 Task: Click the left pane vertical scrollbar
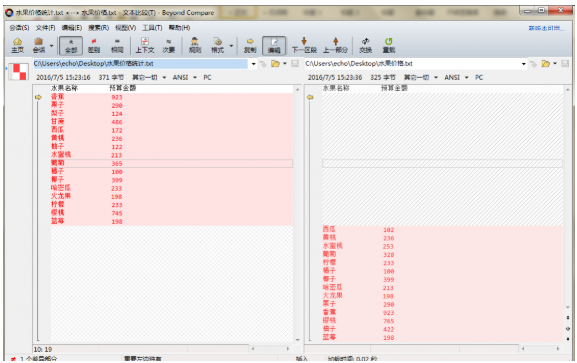(x=297, y=214)
